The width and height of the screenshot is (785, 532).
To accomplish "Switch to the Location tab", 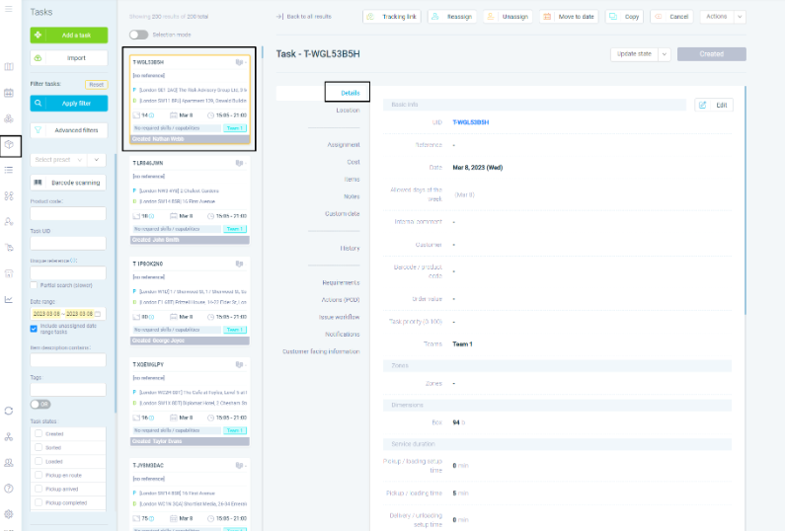I will point(348,111).
